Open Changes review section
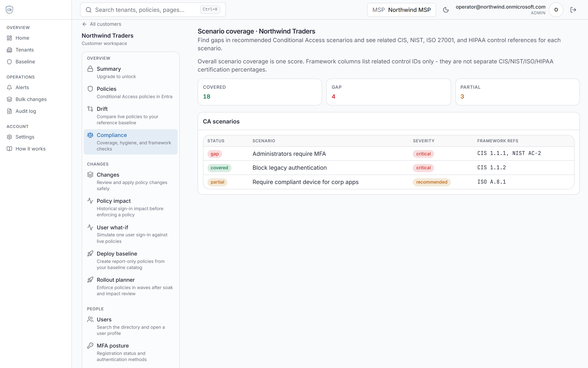This screenshot has height=368, width=588. (x=130, y=182)
